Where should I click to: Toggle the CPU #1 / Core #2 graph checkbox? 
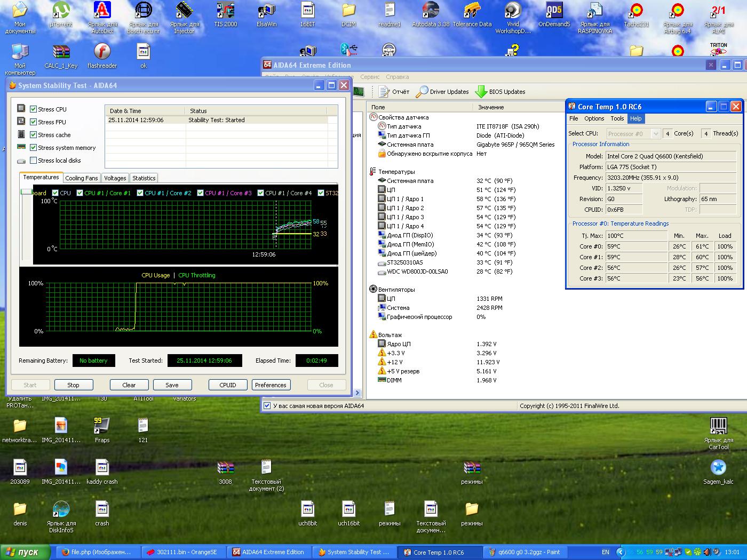click(x=140, y=193)
